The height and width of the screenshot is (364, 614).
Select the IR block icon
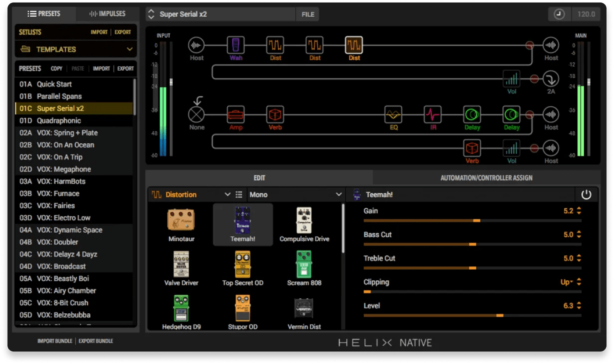point(433,114)
